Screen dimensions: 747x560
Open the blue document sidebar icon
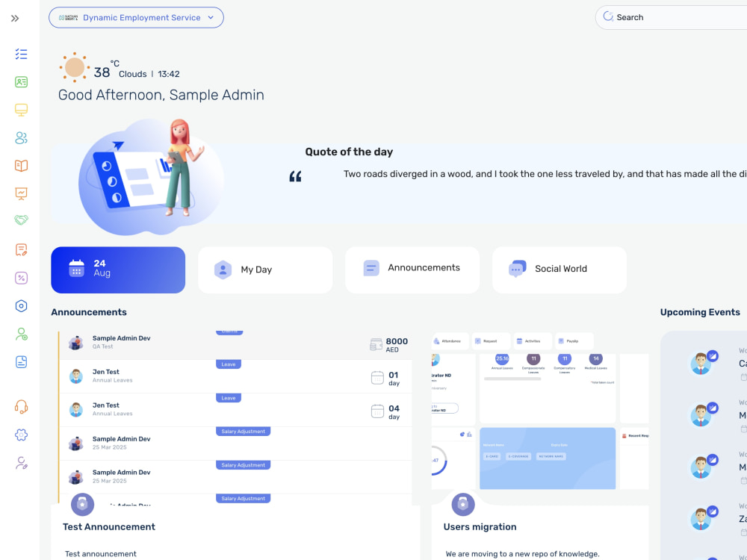(x=21, y=362)
